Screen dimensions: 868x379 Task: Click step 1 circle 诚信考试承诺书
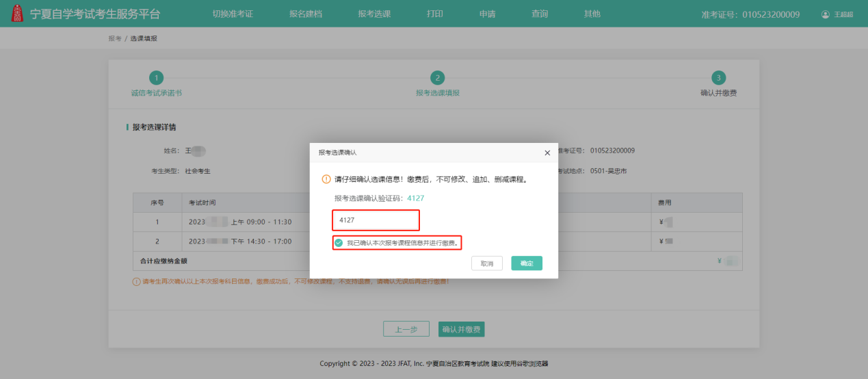pyautogui.click(x=156, y=78)
